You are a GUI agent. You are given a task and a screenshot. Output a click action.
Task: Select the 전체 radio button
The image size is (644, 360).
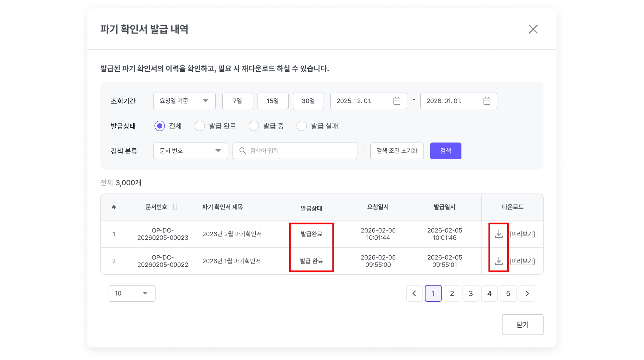click(x=160, y=126)
